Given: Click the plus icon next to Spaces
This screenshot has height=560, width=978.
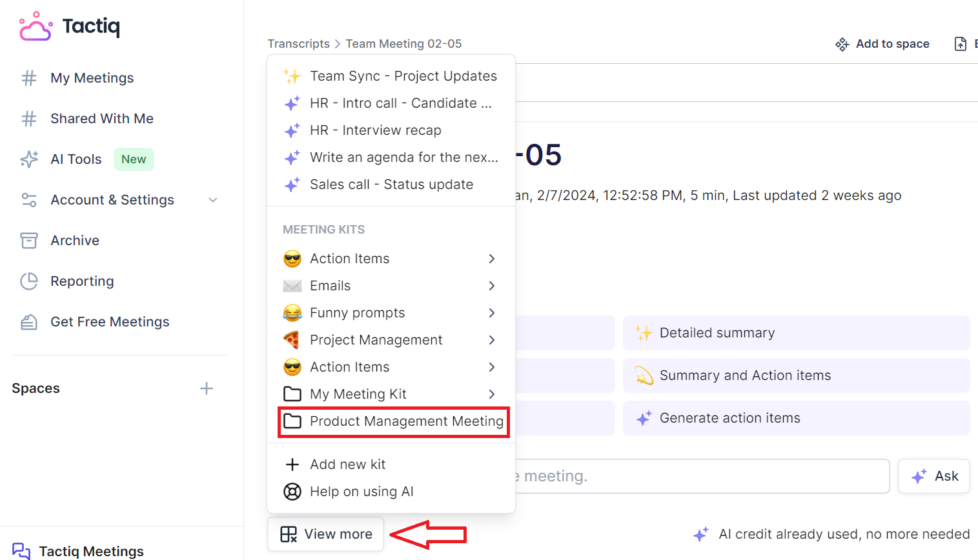Looking at the screenshot, I should point(207,388).
